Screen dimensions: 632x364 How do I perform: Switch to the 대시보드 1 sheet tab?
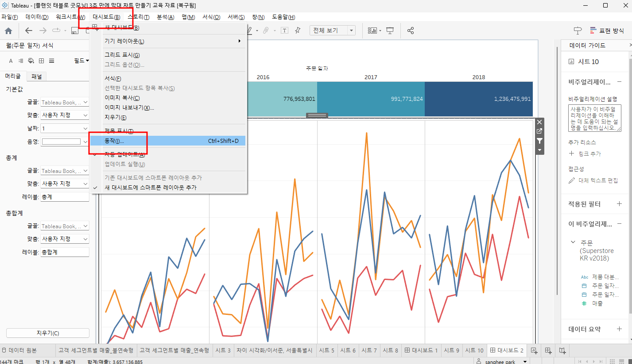tap(421, 350)
